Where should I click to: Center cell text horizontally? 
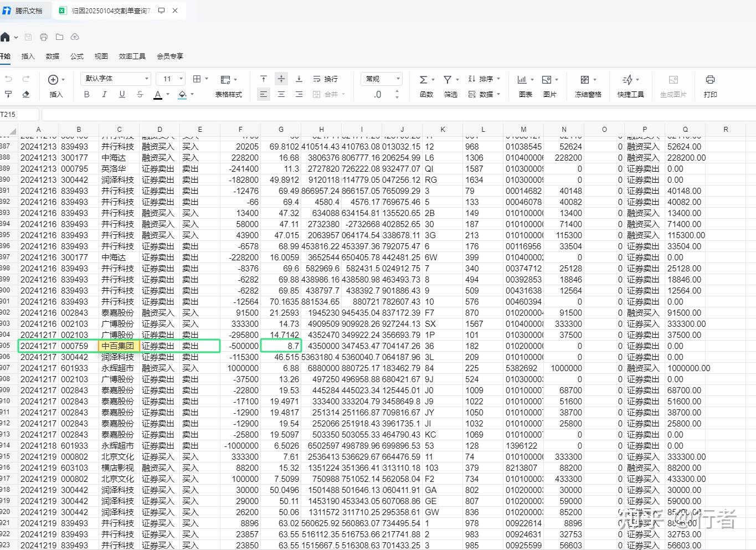(x=281, y=94)
